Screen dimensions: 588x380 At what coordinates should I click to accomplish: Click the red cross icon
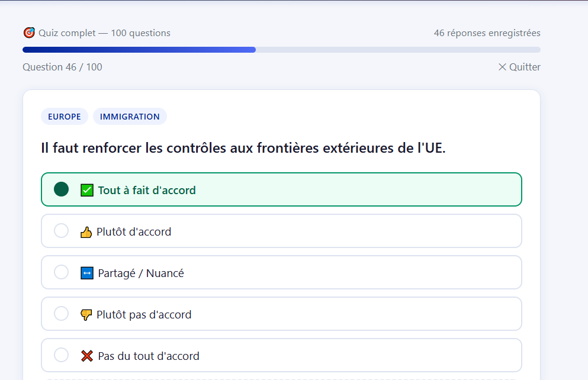click(x=87, y=356)
